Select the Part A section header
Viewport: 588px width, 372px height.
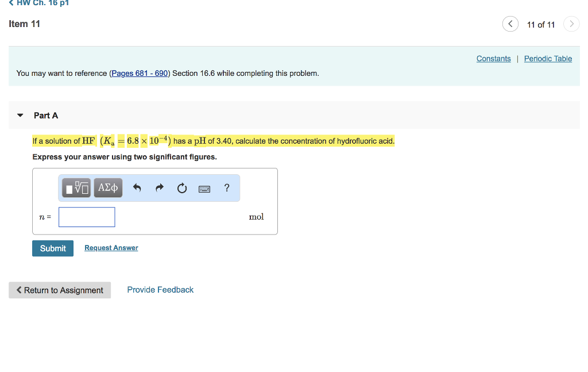pyautogui.click(x=47, y=116)
